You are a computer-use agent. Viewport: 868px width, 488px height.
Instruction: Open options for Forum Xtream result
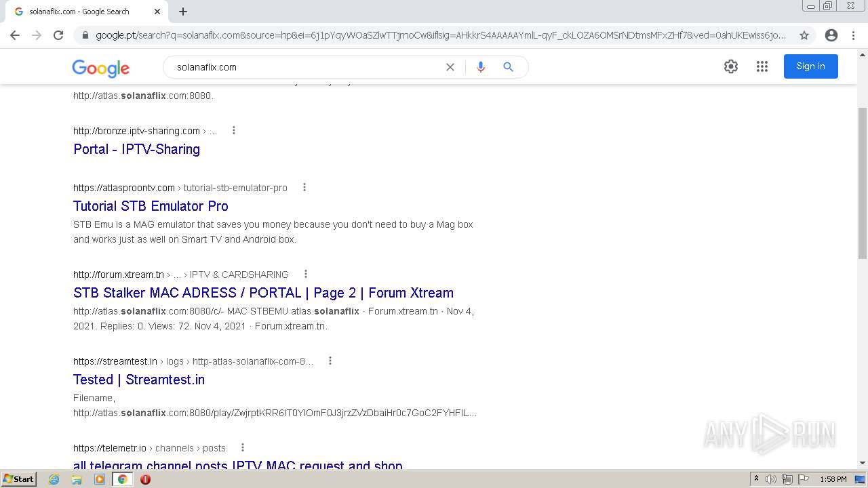(x=306, y=274)
